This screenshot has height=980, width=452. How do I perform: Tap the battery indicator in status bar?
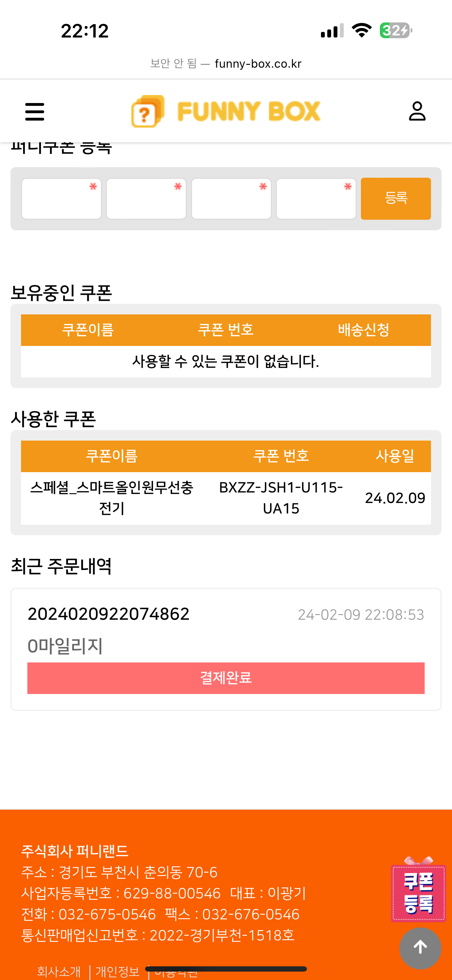(396, 30)
